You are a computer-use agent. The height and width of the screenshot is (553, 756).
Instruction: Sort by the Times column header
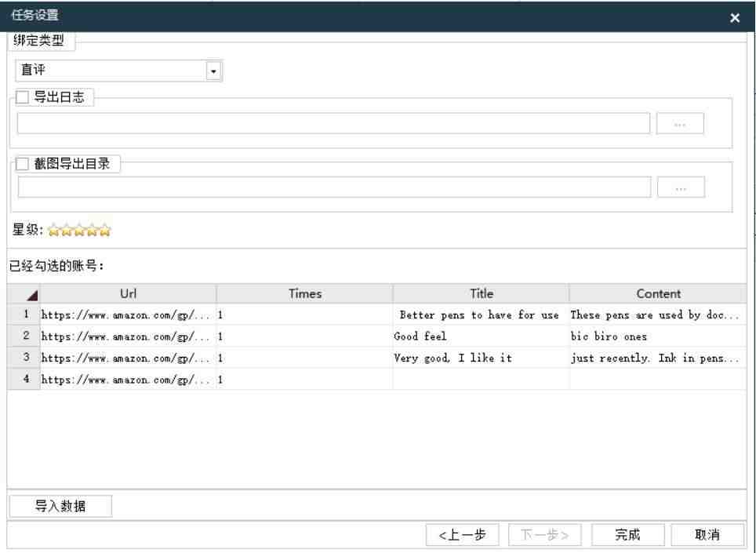305,293
